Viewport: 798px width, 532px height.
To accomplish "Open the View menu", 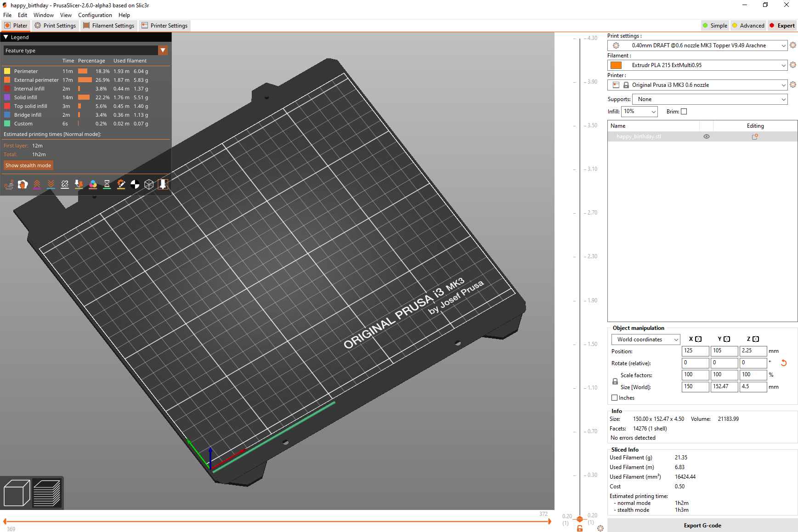I will tap(66, 15).
